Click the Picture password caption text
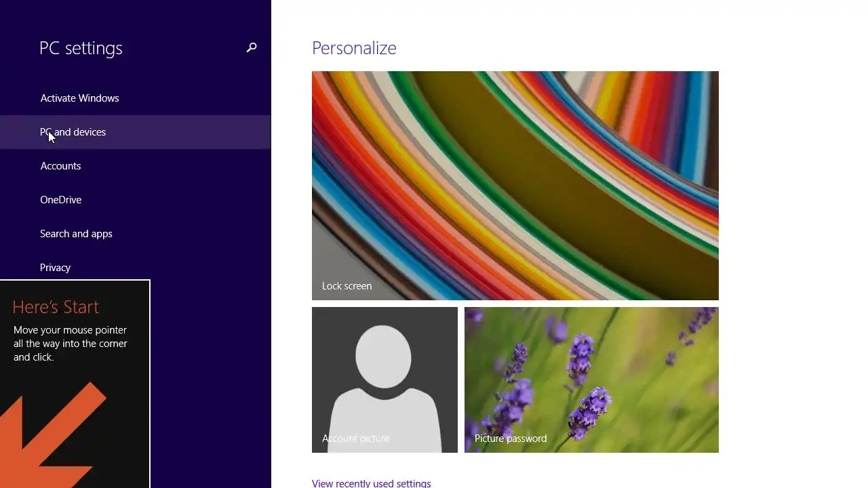868x488 pixels. (x=511, y=439)
